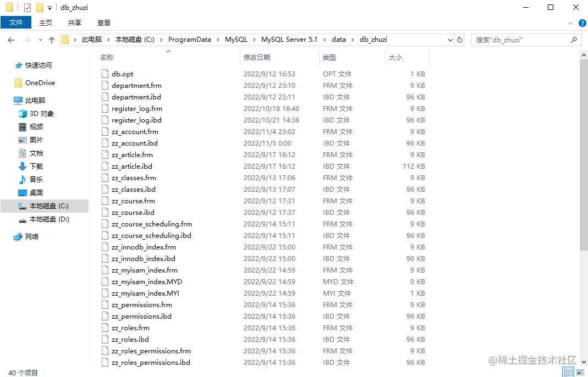Screen dimensions: 588x377
Task: Select the zz_roles_permissions.frm file
Action: pyautogui.click(x=151, y=351)
